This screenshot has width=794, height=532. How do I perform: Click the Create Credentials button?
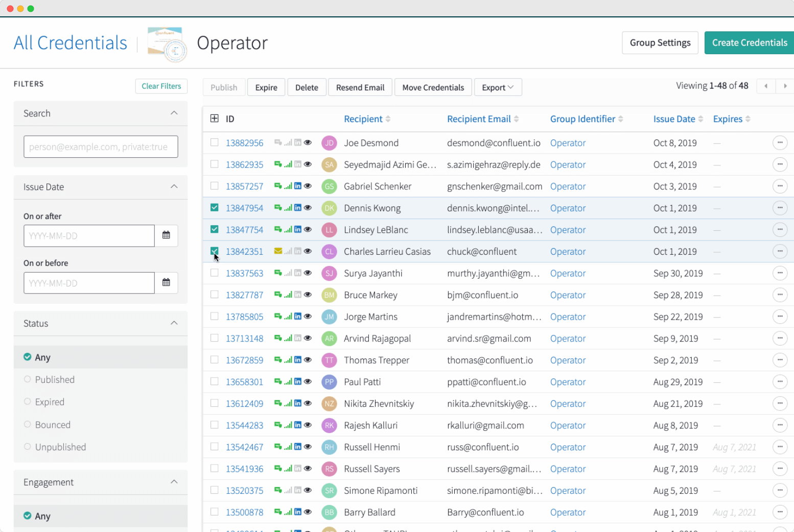tap(749, 43)
